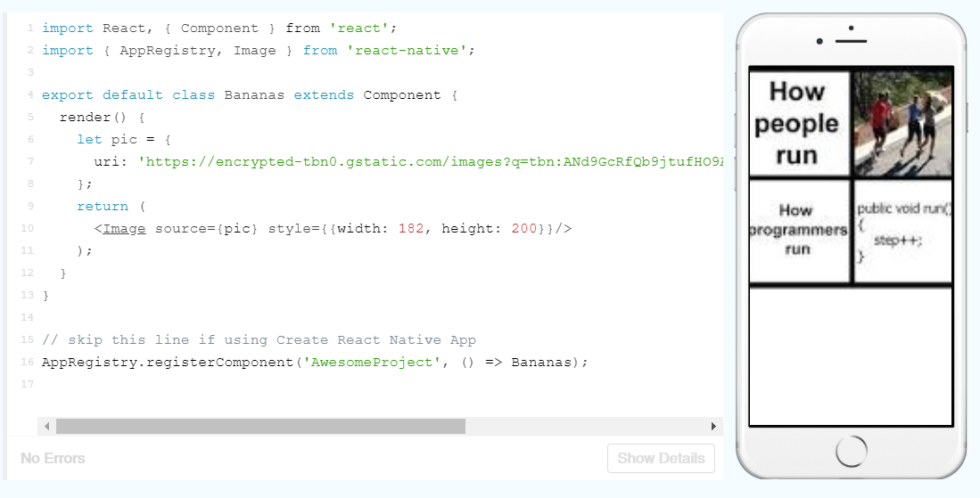The image size is (980, 498).
Task: Click the horizontal scrollbar thumb in the editor
Action: [260, 427]
